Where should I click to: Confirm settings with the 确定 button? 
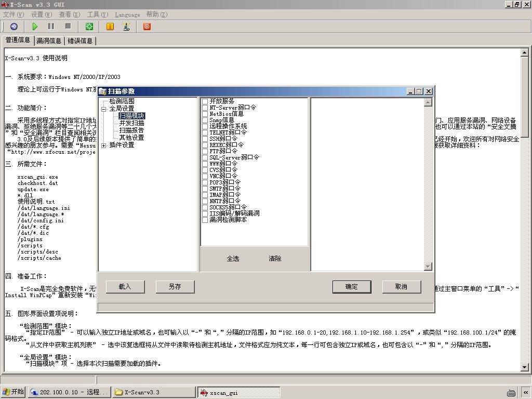pos(352,287)
